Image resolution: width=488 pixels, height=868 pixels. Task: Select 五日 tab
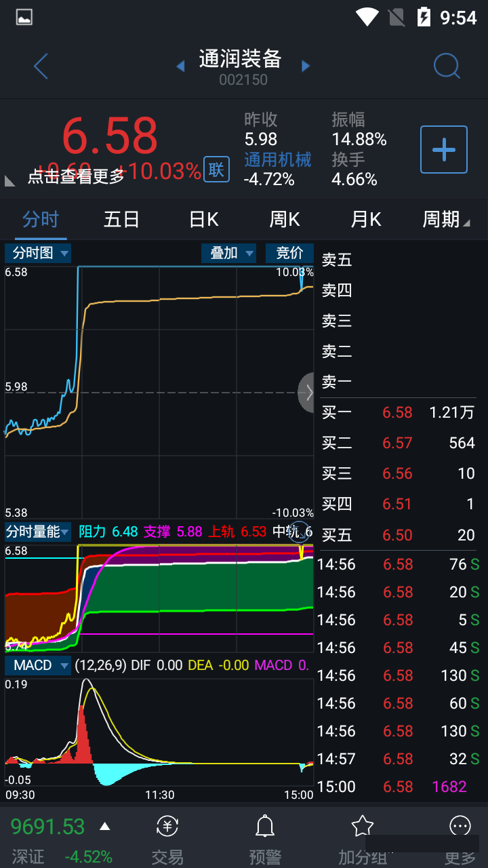(x=121, y=220)
